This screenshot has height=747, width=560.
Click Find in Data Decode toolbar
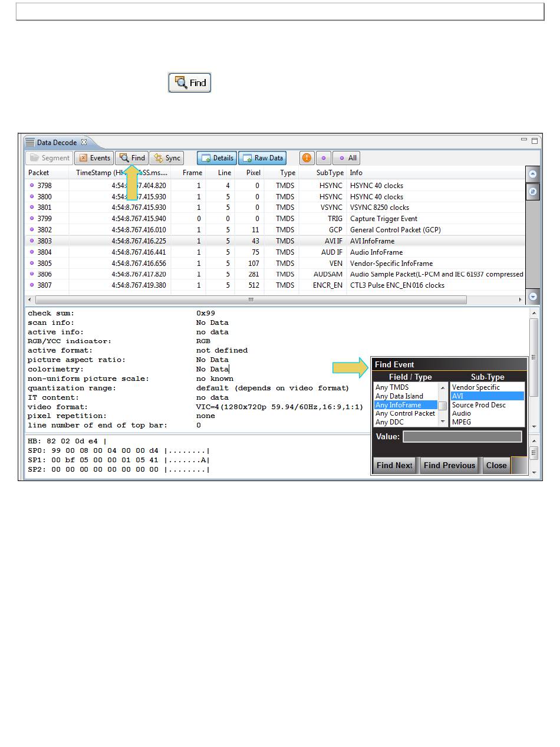click(132, 158)
